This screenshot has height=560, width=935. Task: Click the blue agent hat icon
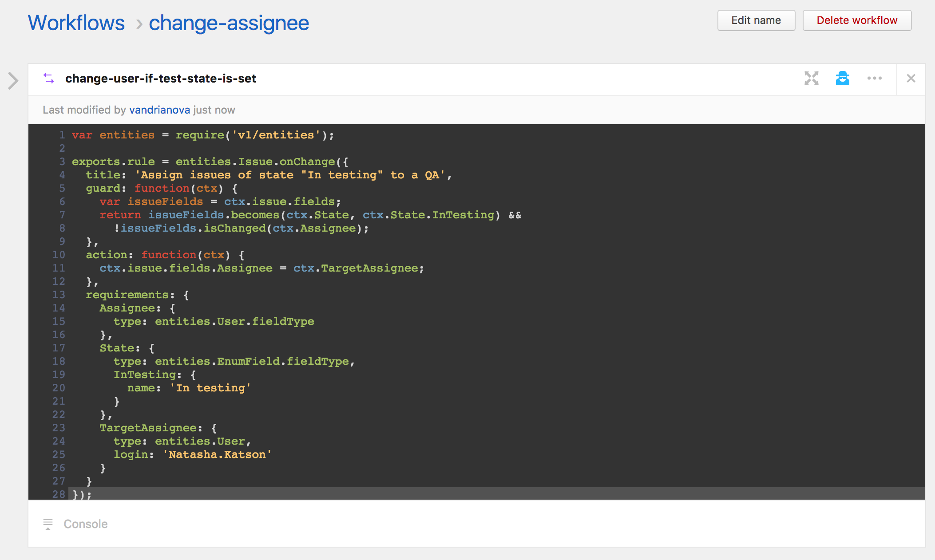tap(842, 78)
